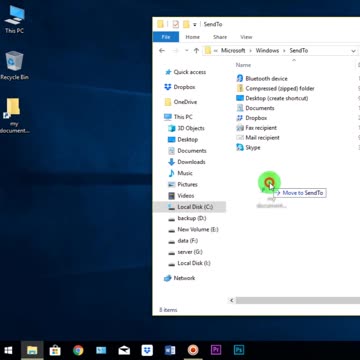Click Windows in the address path

coord(267,51)
